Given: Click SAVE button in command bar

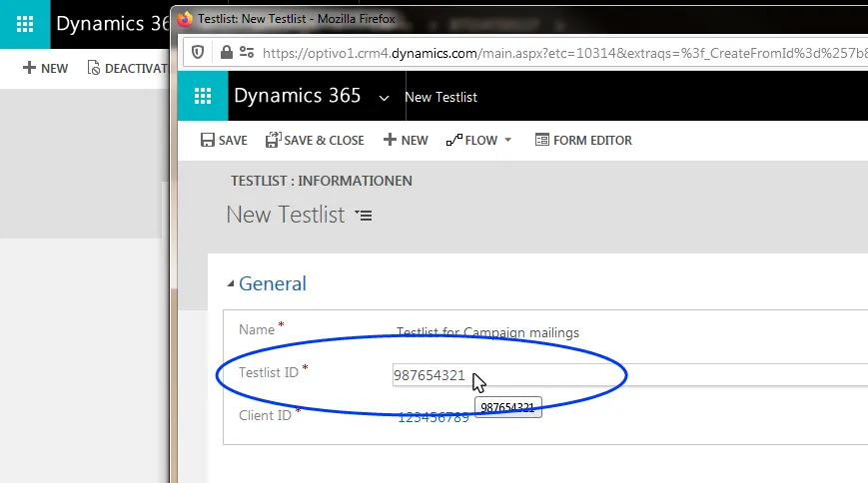Looking at the screenshot, I should tap(224, 140).
